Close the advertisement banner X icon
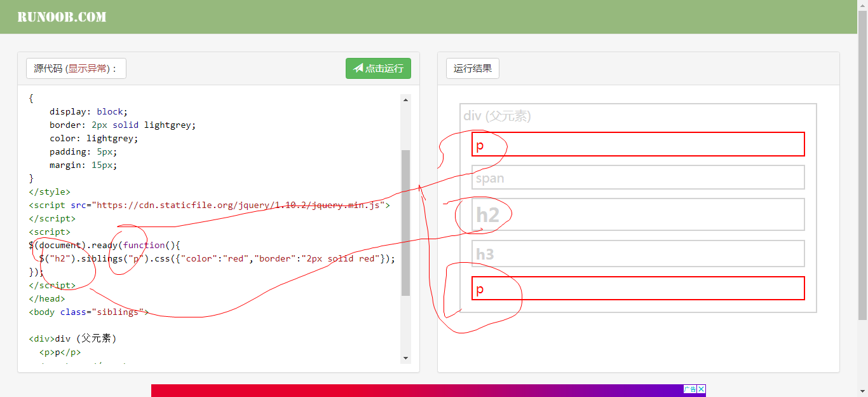 click(702, 389)
